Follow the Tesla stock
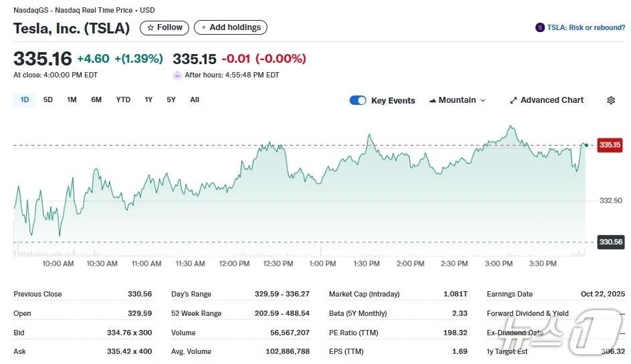 point(164,27)
